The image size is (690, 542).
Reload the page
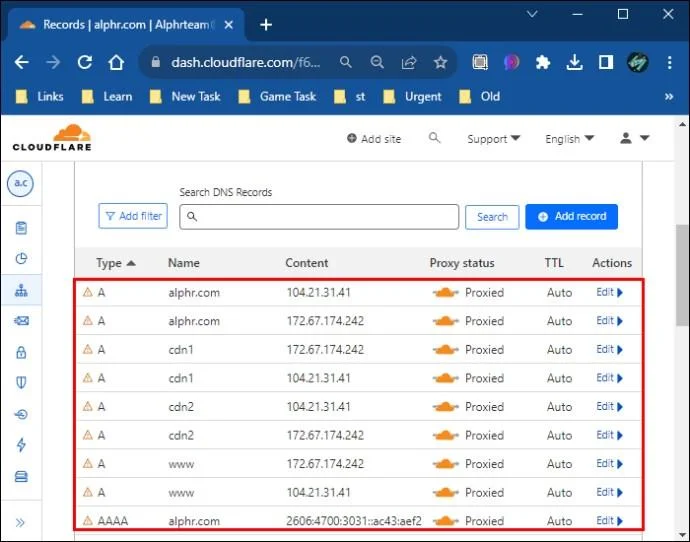coord(84,62)
